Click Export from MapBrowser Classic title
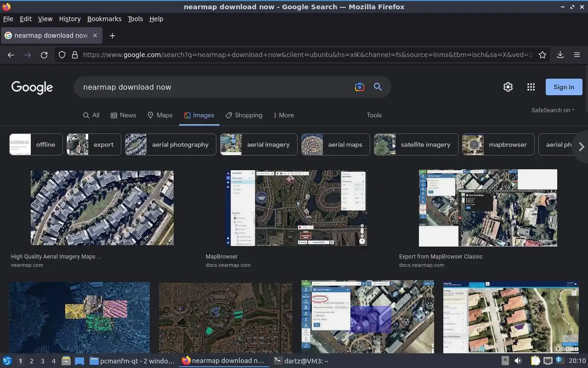The width and height of the screenshot is (588, 368). pyautogui.click(x=441, y=257)
